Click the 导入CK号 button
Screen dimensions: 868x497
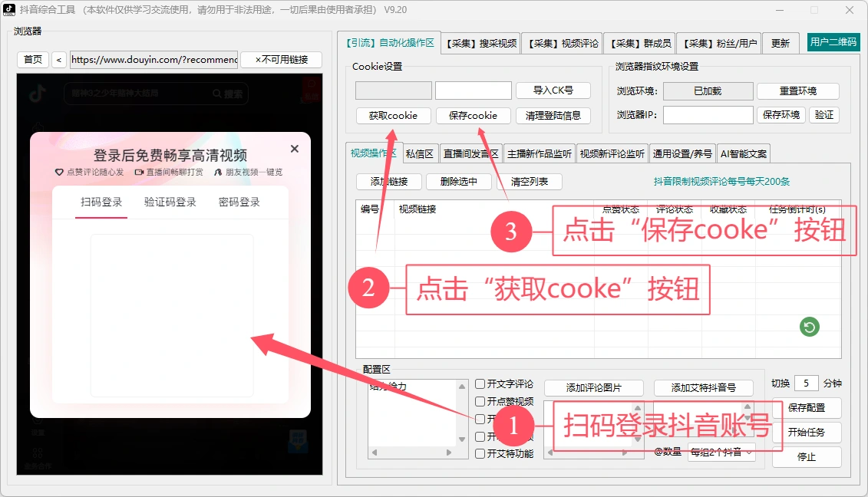pyautogui.click(x=553, y=91)
